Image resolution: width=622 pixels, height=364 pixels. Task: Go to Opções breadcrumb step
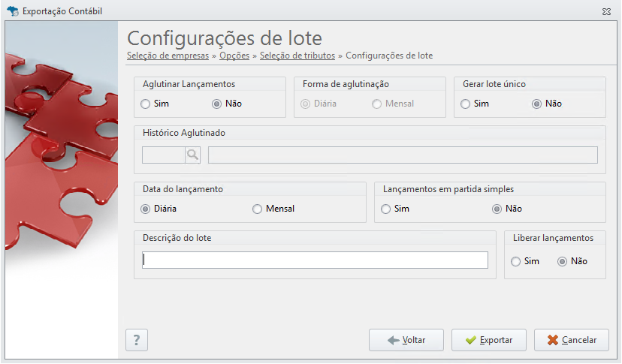tap(234, 56)
